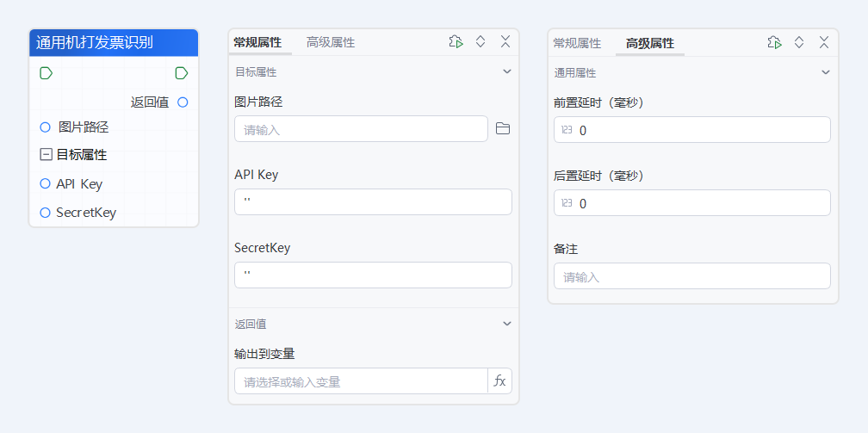Click the run icon in the 目标属性 panel header
This screenshot has height=433, width=868.
[456, 42]
